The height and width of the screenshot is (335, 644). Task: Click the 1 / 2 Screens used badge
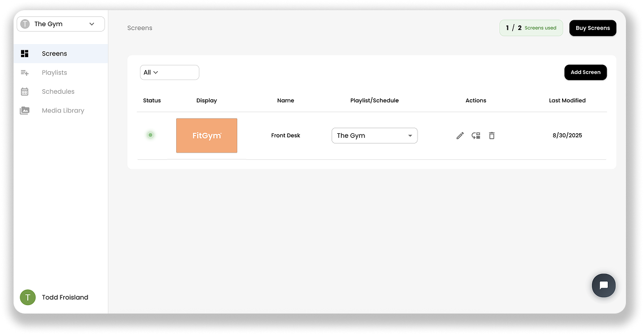coord(531,28)
